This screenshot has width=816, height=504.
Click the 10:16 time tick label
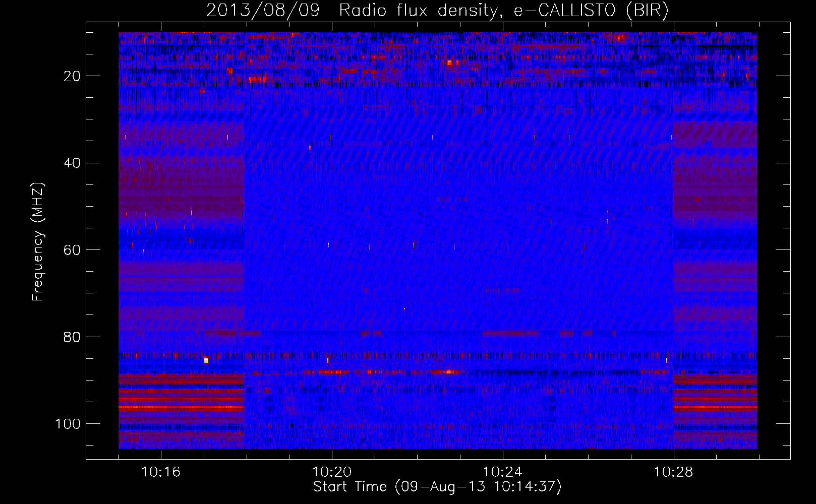[x=161, y=472]
